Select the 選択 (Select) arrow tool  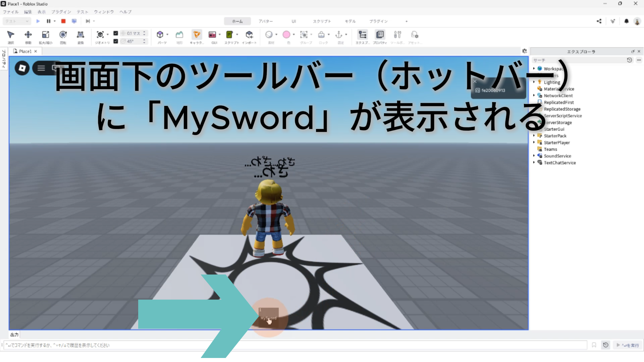pyautogui.click(x=11, y=35)
